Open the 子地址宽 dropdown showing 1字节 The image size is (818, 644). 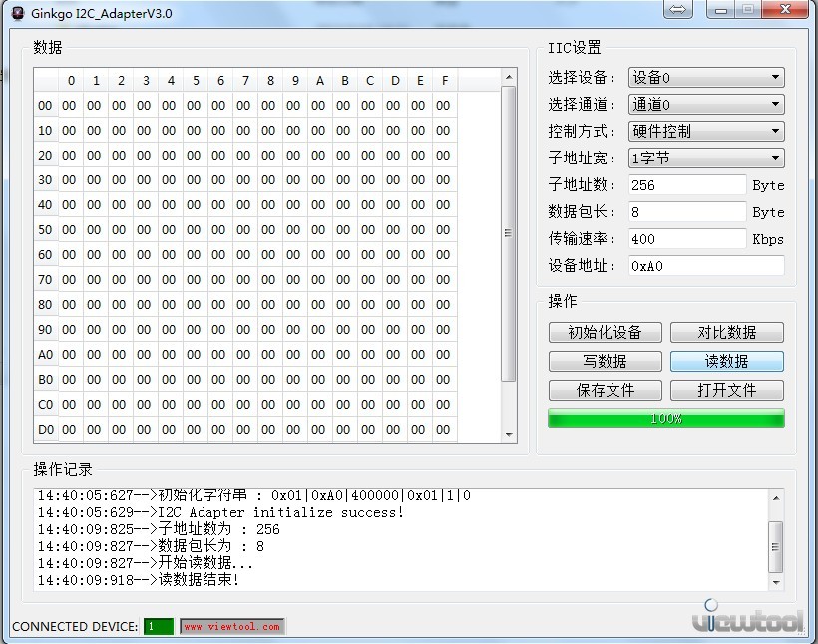[x=706, y=158]
